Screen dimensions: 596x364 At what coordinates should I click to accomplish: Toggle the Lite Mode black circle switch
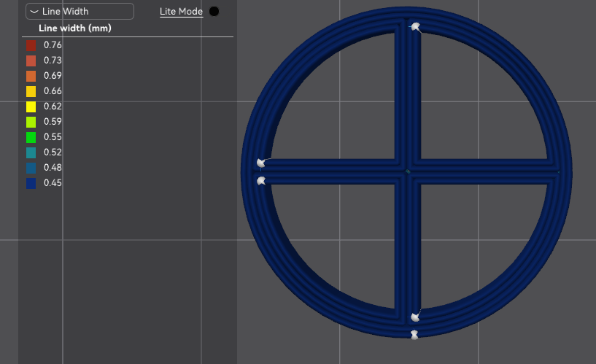click(x=214, y=11)
